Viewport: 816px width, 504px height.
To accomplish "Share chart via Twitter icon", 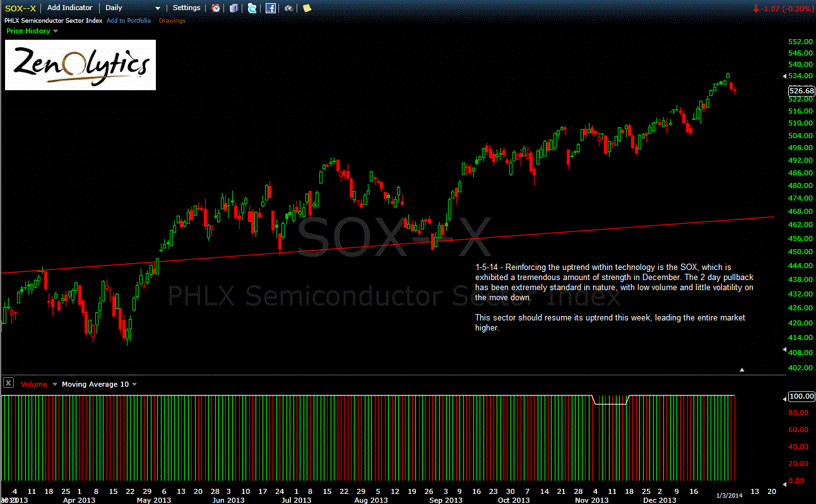I will 252,8.
